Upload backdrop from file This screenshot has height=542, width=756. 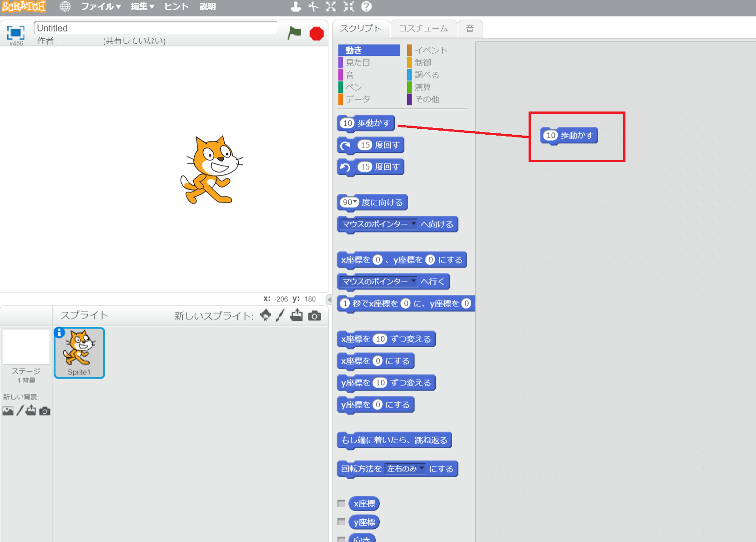click(31, 410)
